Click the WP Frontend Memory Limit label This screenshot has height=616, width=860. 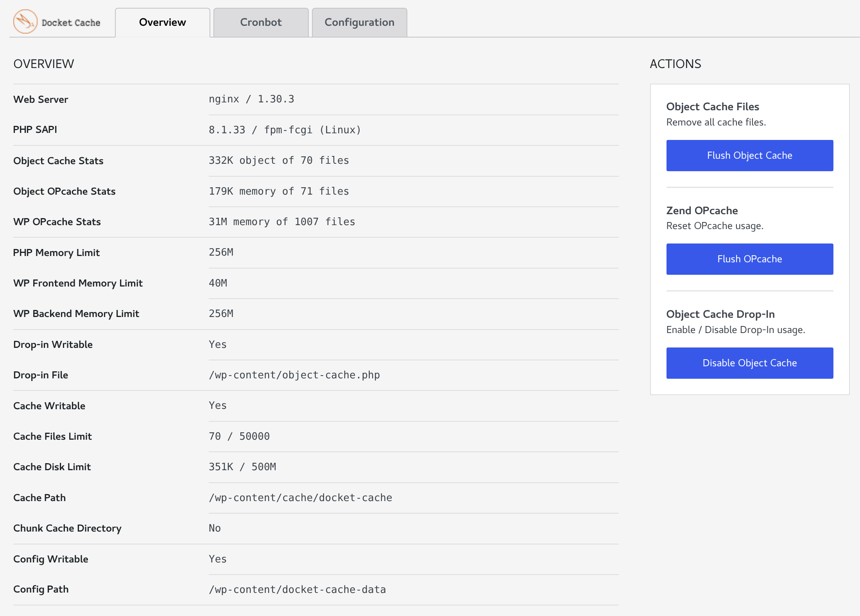pyautogui.click(x=78, y=283)
